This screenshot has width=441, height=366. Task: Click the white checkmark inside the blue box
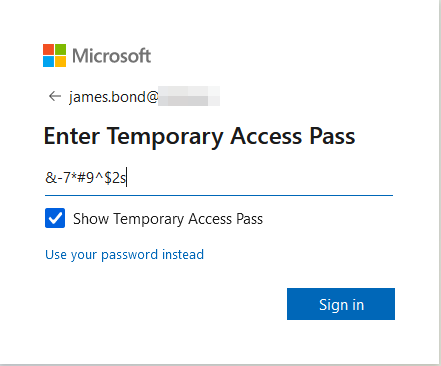coord(55,218)
